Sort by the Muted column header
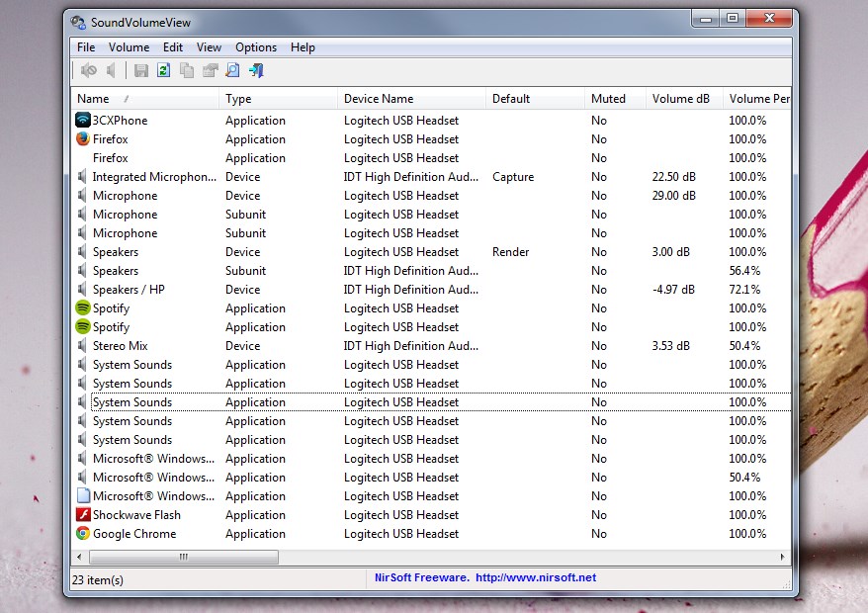Viewport: 868px width, 613px height. point(615,99)
